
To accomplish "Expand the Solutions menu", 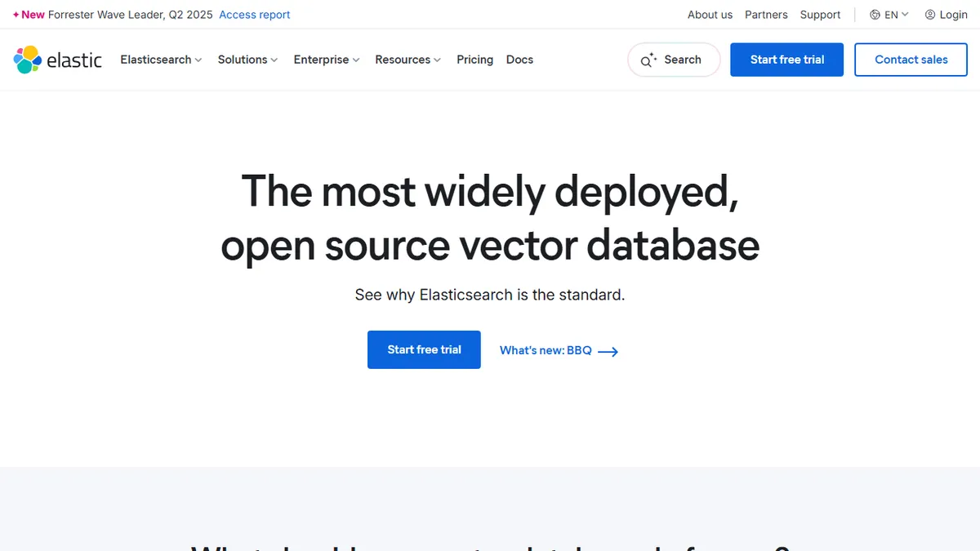I will point(247,60).
